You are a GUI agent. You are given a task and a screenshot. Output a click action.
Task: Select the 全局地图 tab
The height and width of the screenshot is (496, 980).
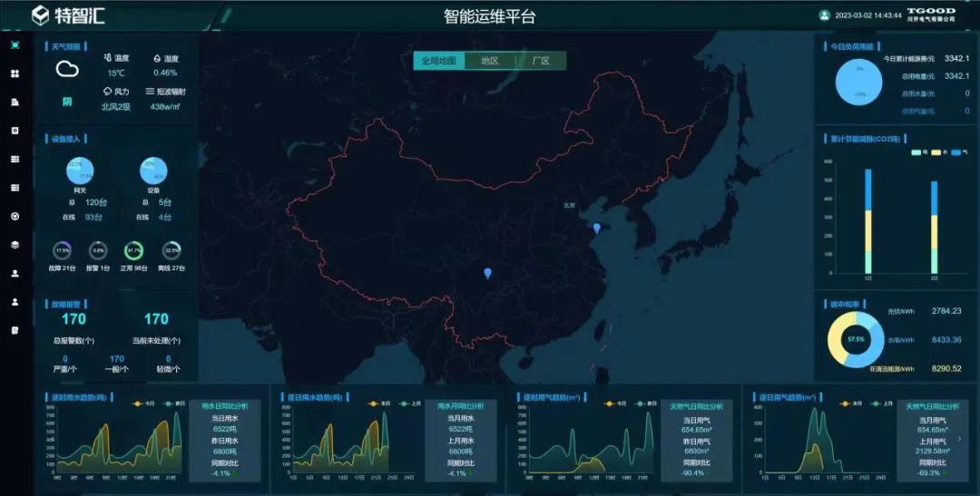tap(439, 61)
